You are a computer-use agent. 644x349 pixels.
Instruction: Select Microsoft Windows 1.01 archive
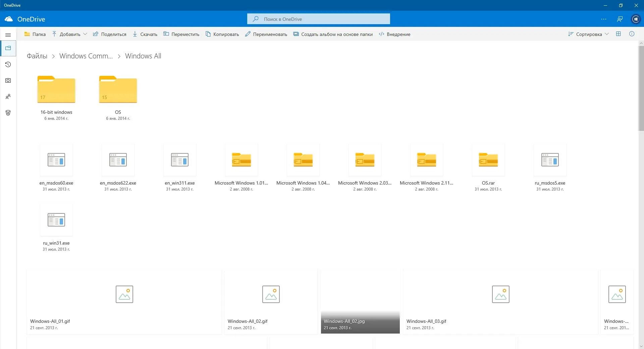241,167
